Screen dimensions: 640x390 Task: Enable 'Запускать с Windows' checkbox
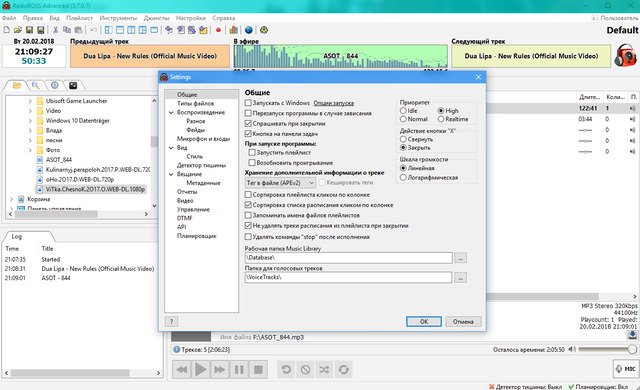(248, 103)
